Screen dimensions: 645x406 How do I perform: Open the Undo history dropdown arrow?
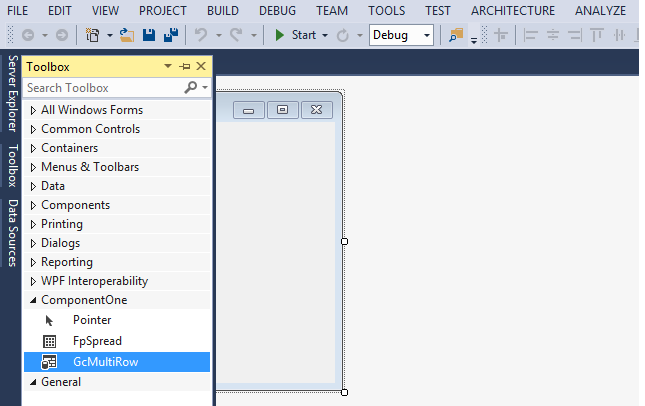[219, 35]
